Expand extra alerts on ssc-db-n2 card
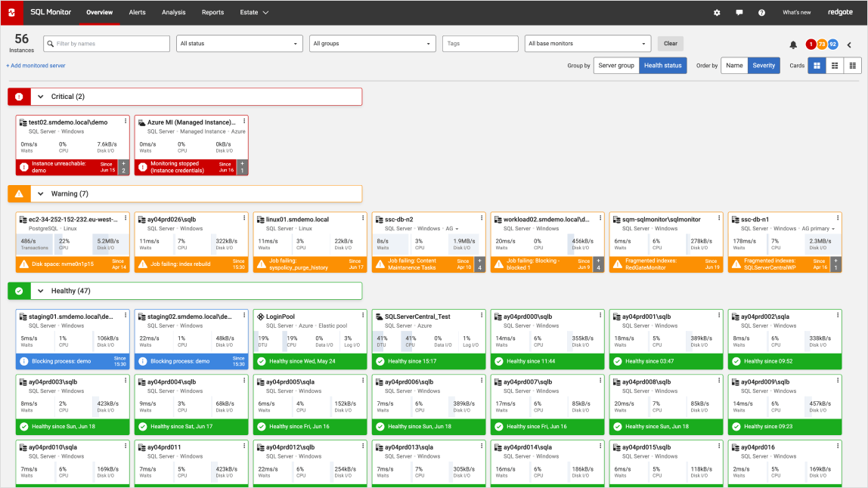The width and height of the screenshot is (868, 488). (480, 264)
